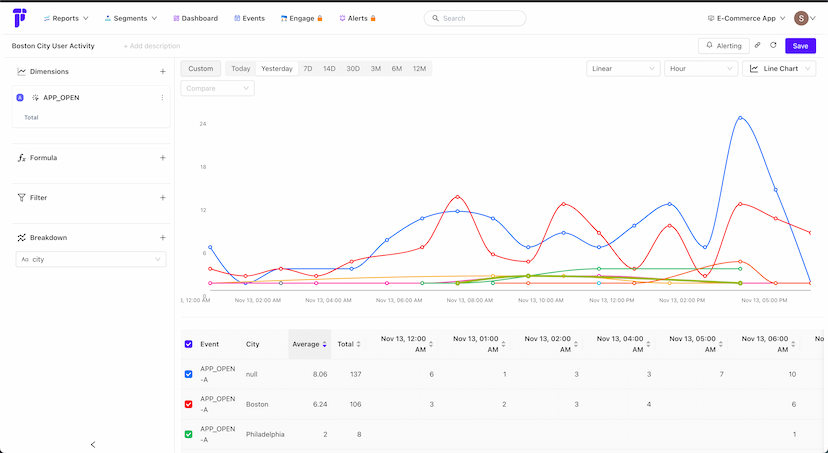This screenshot has height=453, width=828.
Task: Click the Boston total value 106
Action: pyautogui.click(x=355, y=404)
